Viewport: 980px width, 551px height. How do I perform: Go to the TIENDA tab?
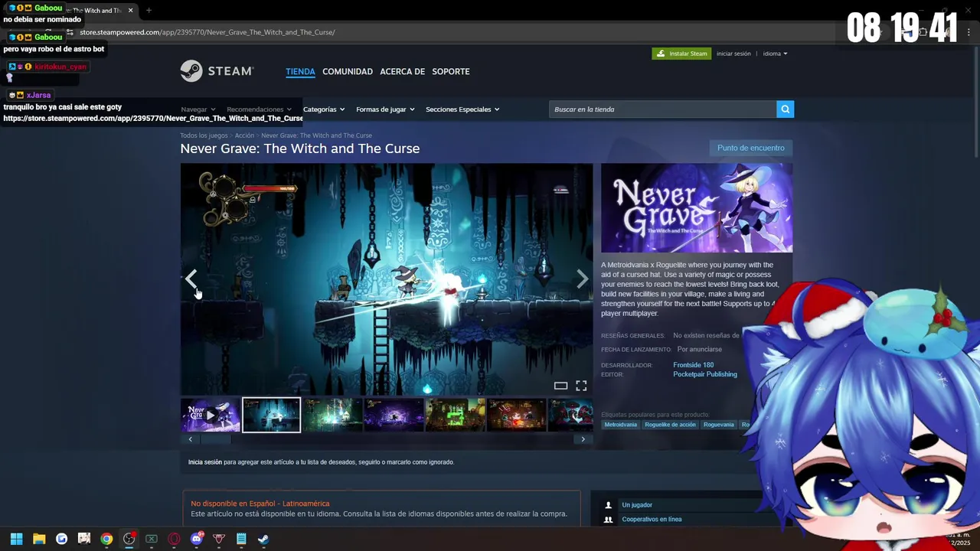pyautogui.click(x=300, y=71)
